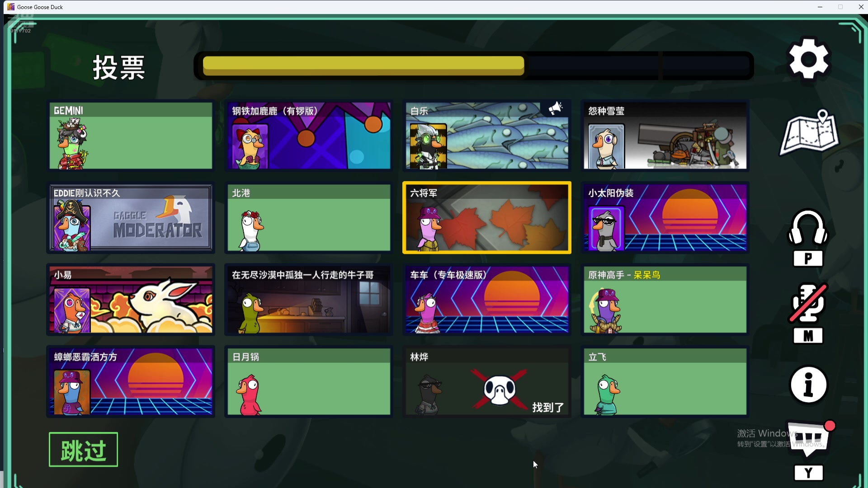Select the highlighted 六将军 card
Viewport: 868px width, 488px height.
(487, 218)
